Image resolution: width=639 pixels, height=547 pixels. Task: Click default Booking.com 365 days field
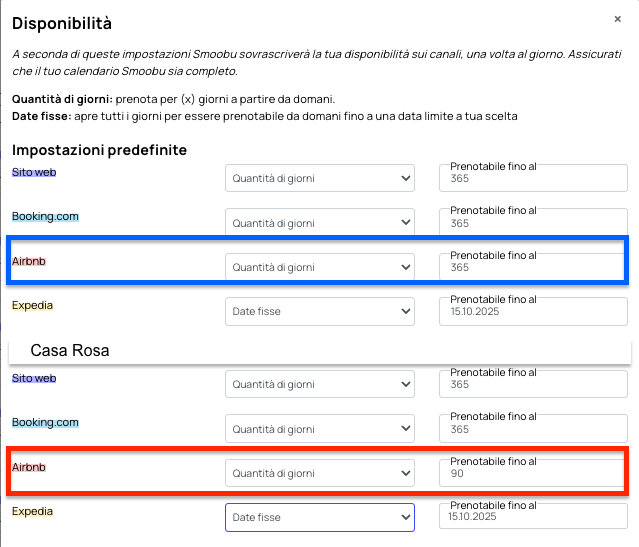click(x=533, y=223)
